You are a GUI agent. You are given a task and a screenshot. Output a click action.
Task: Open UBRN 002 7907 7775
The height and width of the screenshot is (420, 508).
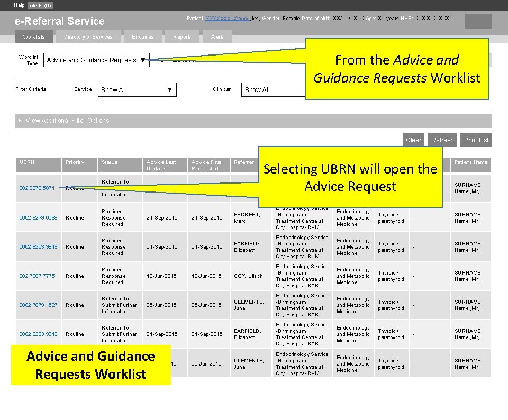click(37, 276)
